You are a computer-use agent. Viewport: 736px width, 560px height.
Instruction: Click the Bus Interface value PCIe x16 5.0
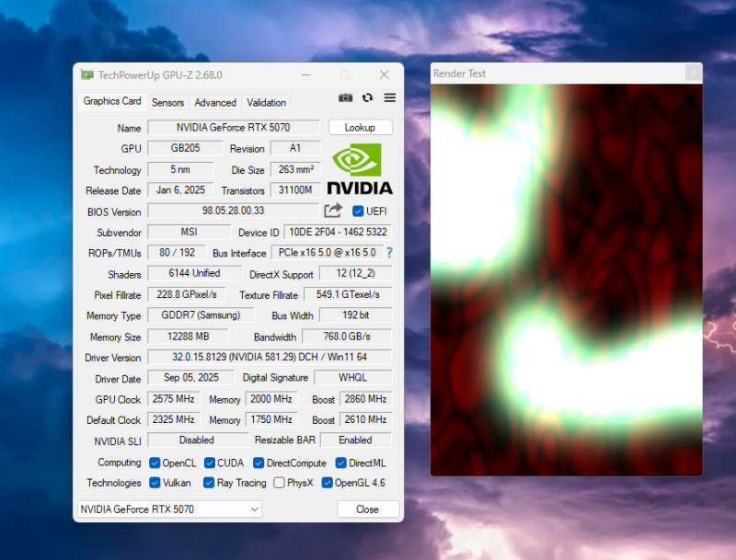point(328,253)
